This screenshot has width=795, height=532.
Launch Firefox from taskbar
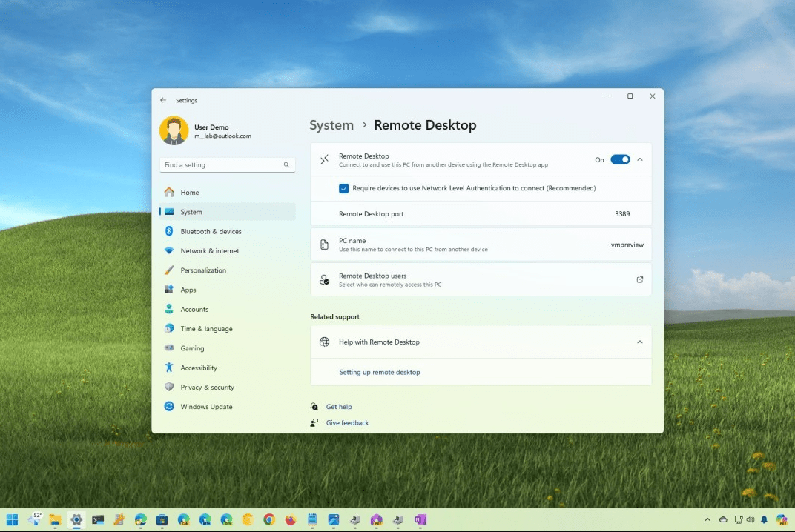(x=291, y=520)
